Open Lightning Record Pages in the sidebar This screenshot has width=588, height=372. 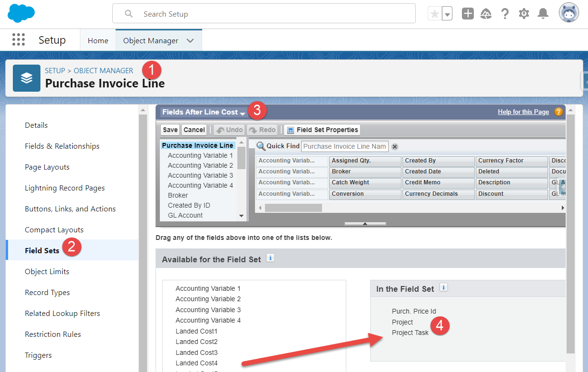pos(65,188)
